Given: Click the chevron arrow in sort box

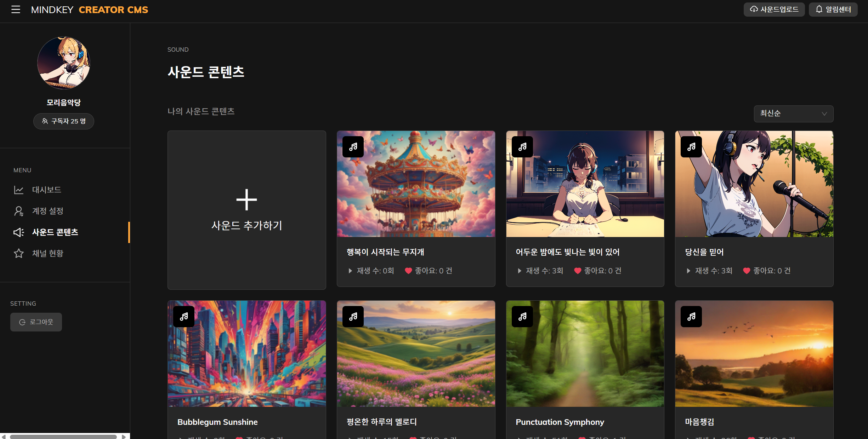Looking at the screenshot, I should (x=824, y=114).
